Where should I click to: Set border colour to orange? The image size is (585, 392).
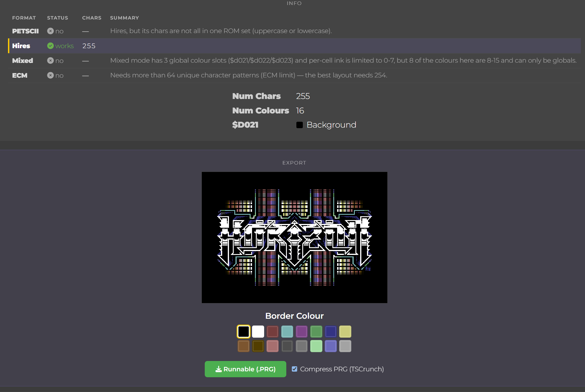pyautogui.click(x=243, y=346)
